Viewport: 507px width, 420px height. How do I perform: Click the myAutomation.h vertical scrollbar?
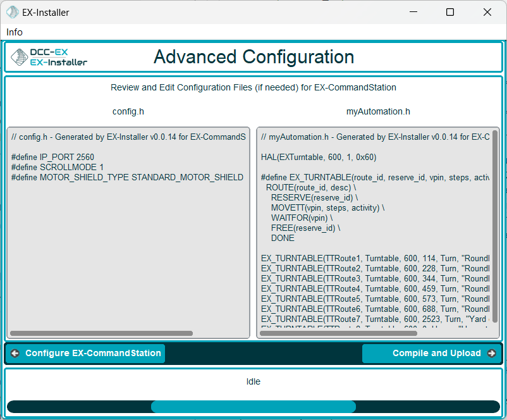tap(495, 228)
